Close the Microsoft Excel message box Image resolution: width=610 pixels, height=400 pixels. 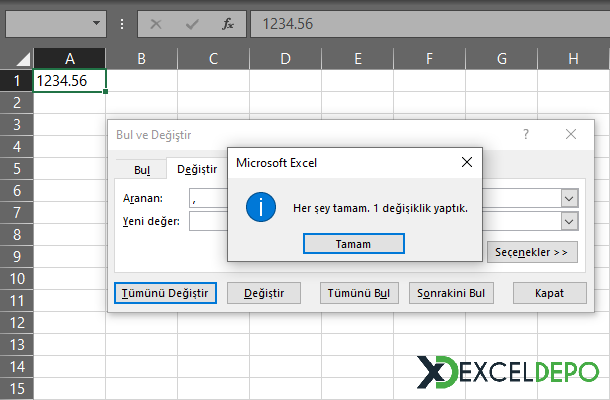coord(467,162)
